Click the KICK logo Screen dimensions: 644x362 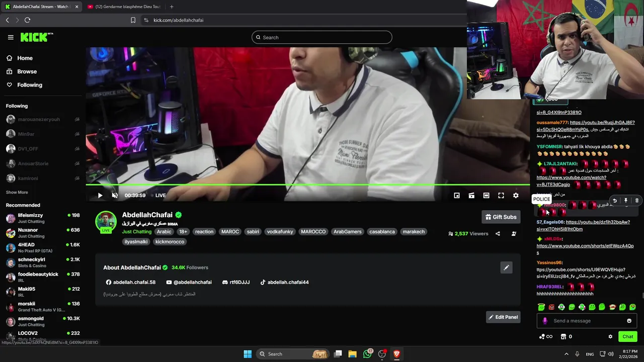pos(36,37)
